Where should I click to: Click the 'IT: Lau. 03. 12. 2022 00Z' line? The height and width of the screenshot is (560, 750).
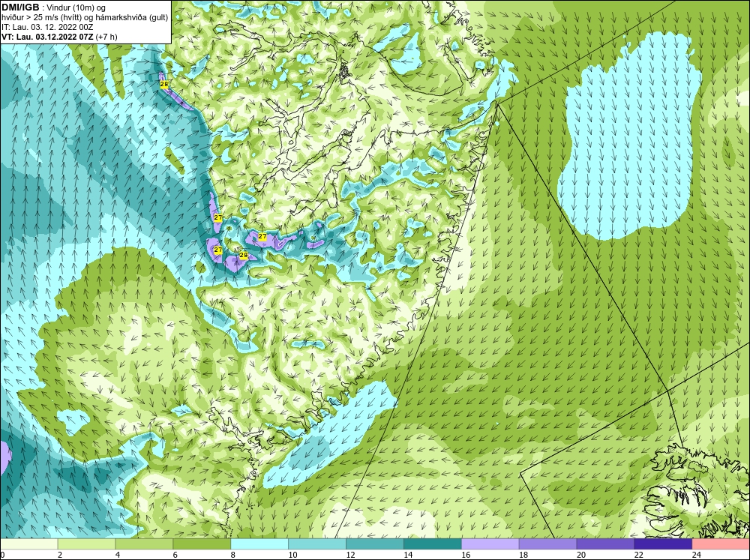coord(47,27)
